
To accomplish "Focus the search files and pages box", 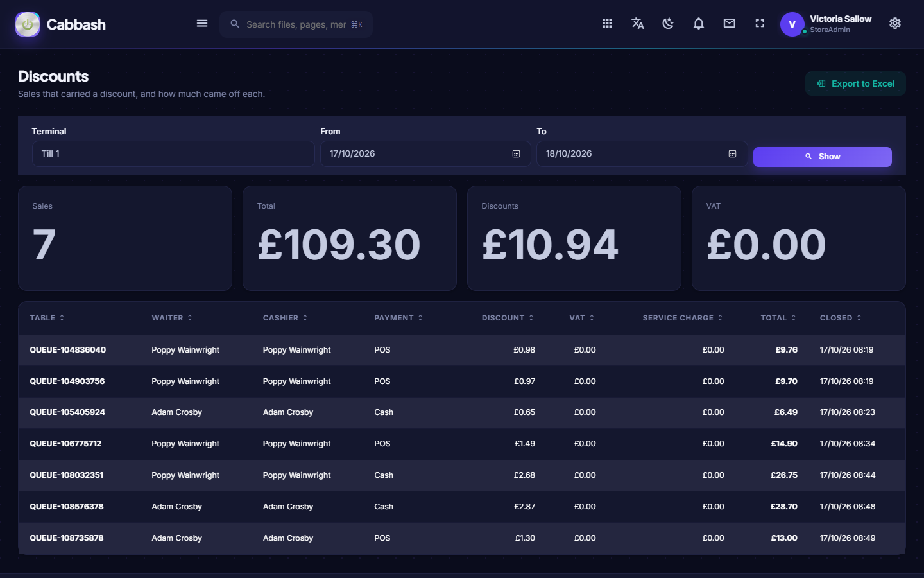I will [296, 24].
